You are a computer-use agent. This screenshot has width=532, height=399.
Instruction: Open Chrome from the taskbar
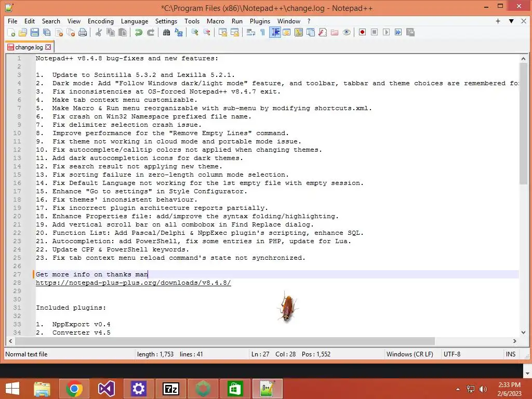coord(74,389)
